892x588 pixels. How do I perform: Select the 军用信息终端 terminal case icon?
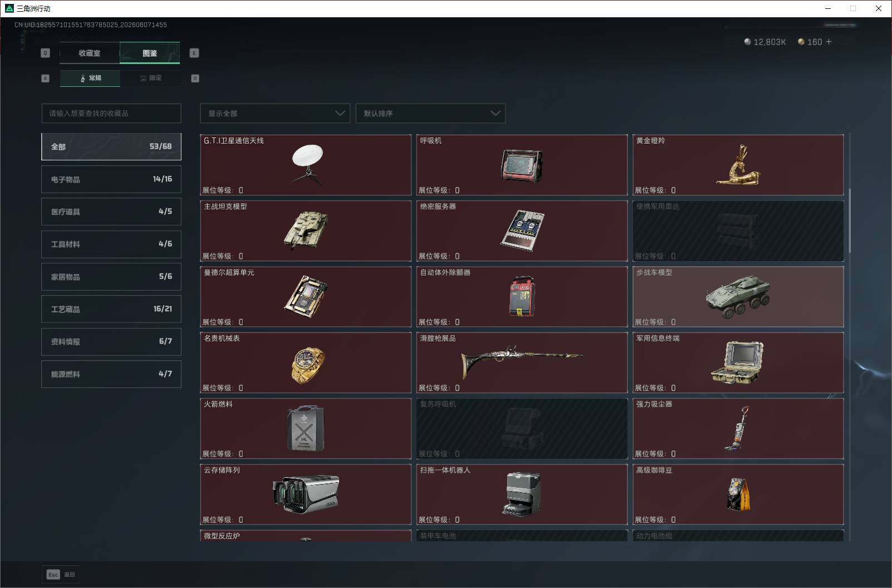click(737, 363)
